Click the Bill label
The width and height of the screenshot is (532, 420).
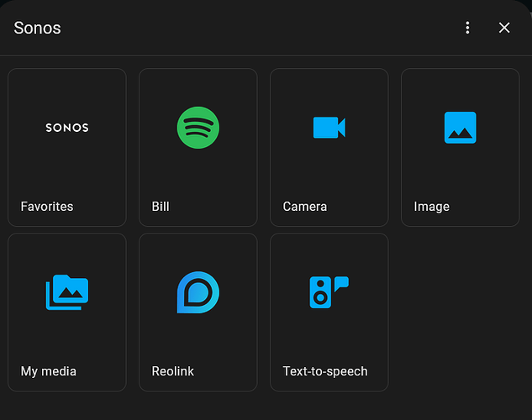coord(161,207)
